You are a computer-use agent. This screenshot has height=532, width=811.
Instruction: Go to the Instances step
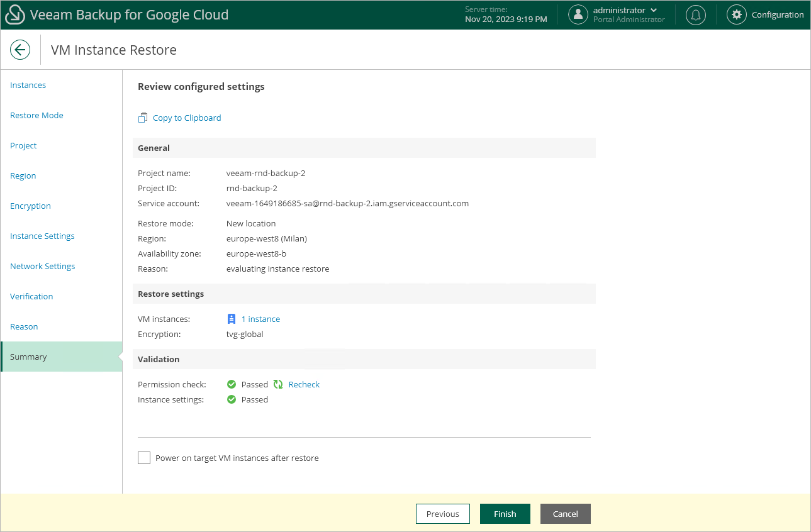[x=28, y=85]
